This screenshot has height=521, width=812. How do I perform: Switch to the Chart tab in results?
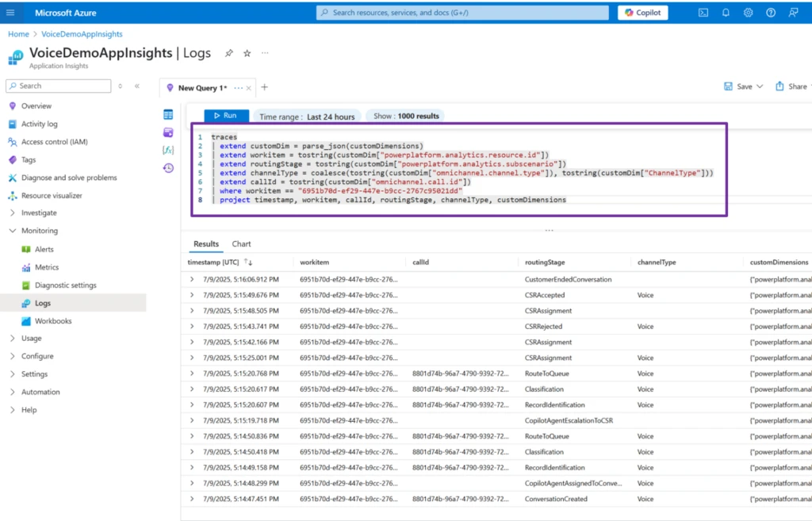point(241,243)
